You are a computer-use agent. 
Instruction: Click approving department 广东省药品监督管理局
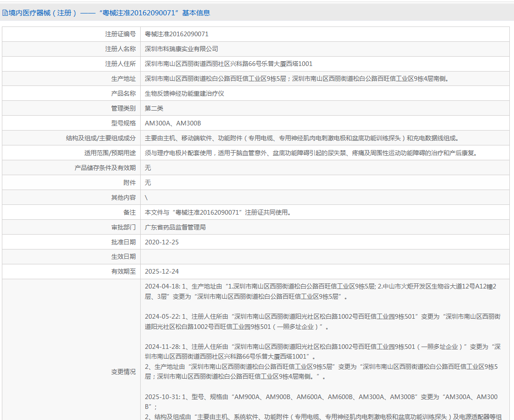click(x=176, y=227)
